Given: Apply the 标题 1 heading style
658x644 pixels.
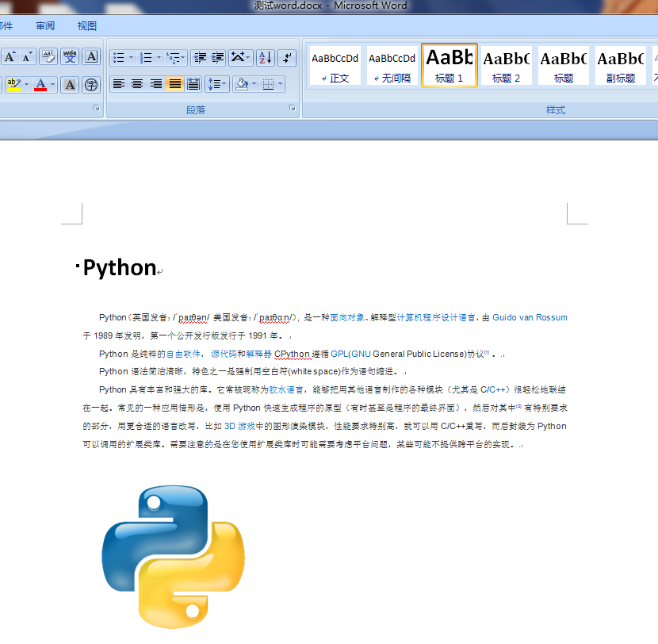Looking at the screenshot, I should click(x=449, y=66).
